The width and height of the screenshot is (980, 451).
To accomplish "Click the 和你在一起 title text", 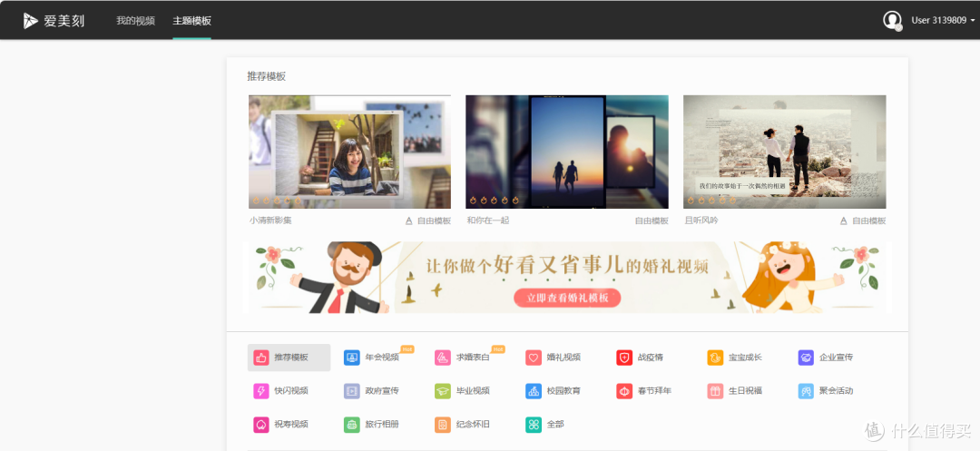I will coord(488,221).
